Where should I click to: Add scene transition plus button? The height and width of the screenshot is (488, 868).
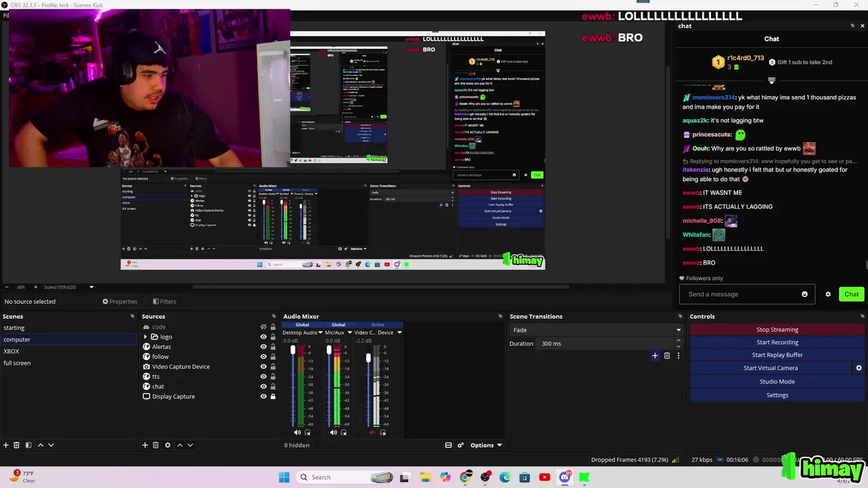pyautogui.click(x=655, y=356)
